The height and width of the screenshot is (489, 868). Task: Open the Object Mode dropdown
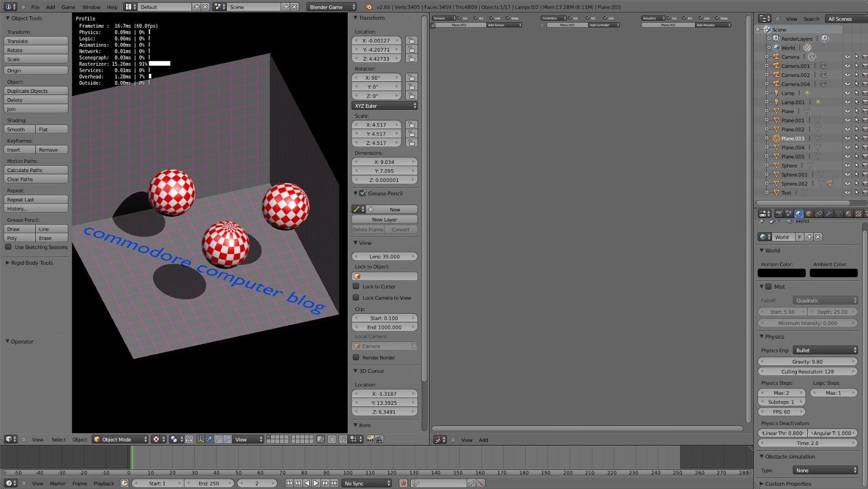tap(118, 440)
